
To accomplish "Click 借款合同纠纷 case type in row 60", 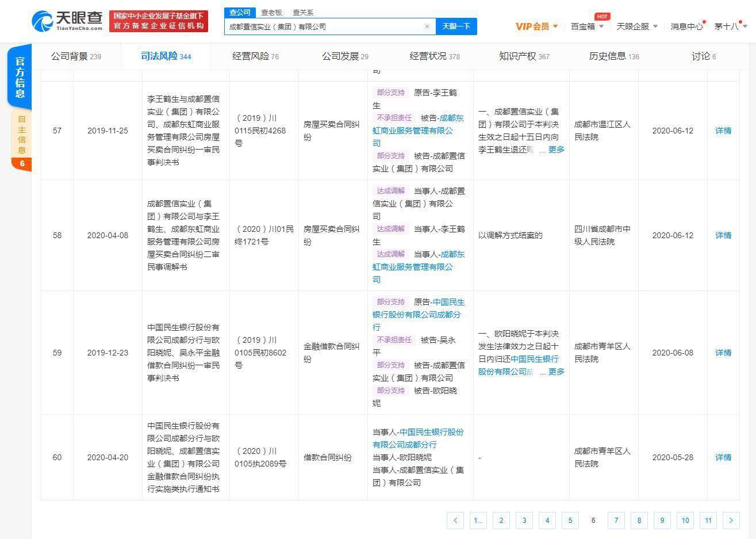I will (328, 457).
